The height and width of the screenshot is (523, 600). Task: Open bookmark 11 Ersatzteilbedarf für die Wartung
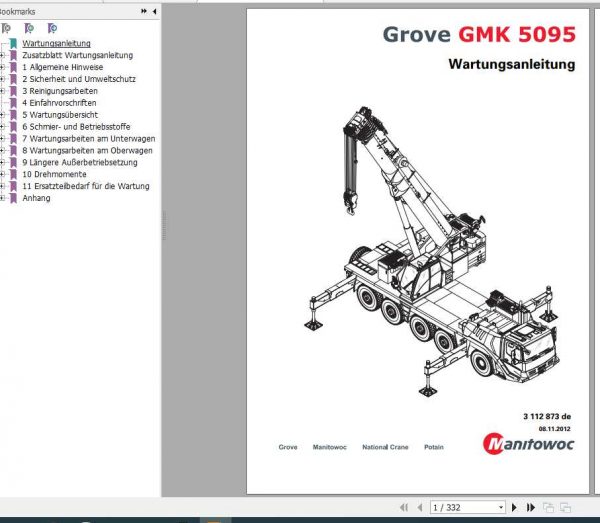(x=86, y=186)
